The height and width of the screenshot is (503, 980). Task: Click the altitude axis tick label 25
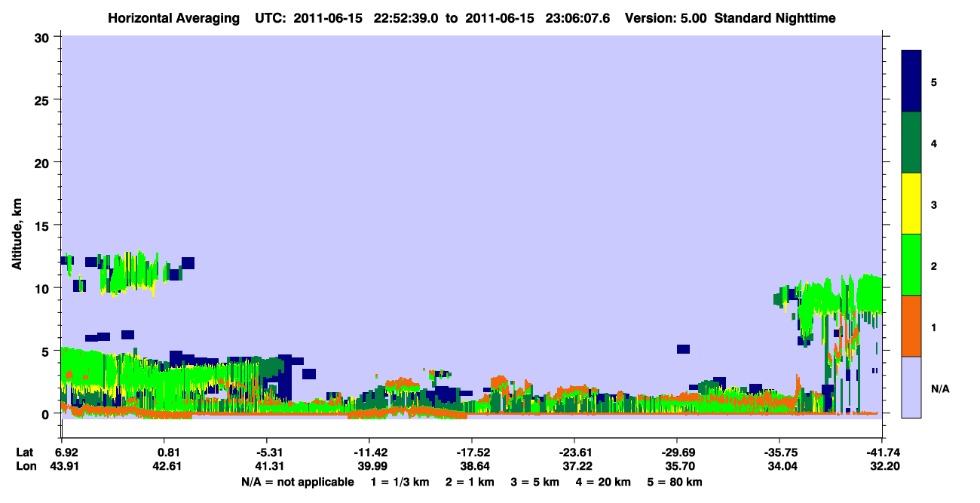click(x=44, y=100)
